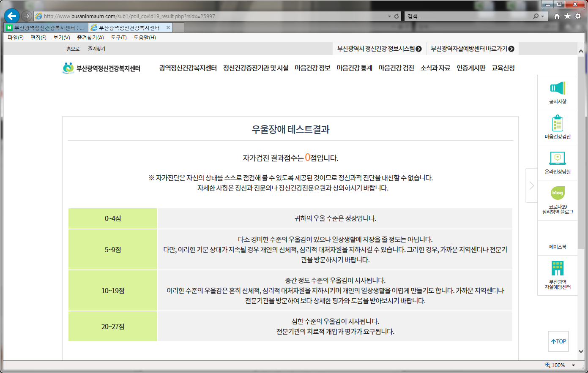Click the 공지사항 megaphone icon
This screenshot has width=588, height=373.
pos(558,88)
